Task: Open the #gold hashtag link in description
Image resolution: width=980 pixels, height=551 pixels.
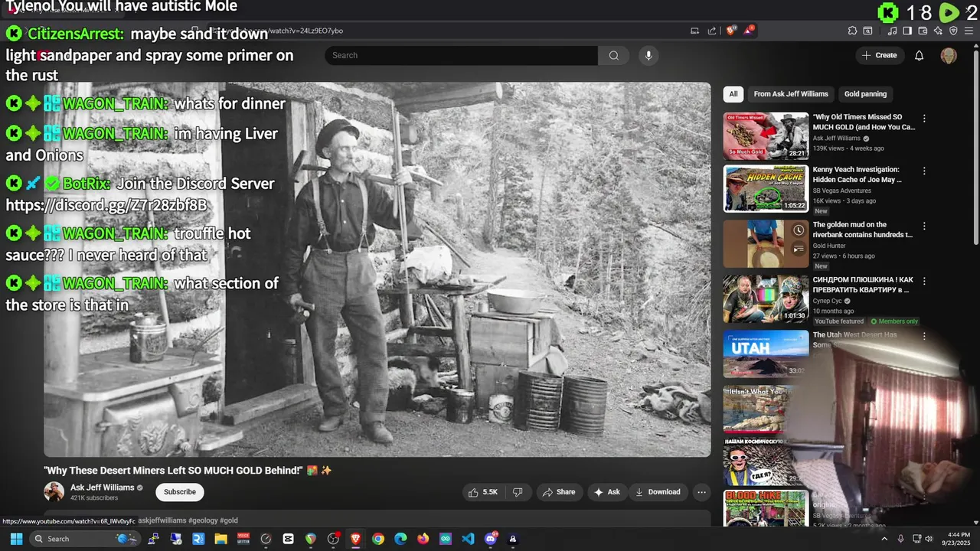Action: tap(229, 520)
